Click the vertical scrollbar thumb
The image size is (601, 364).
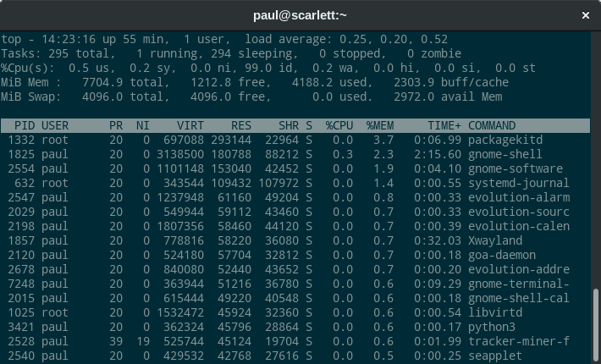[596, 324]
